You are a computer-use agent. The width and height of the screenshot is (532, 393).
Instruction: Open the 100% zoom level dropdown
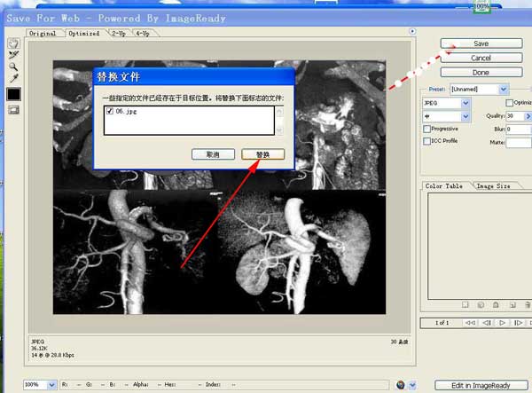click(x=51, y=385)
